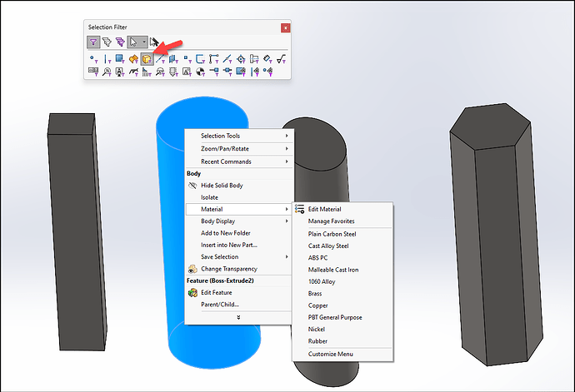Open the Select cursor dropdown arrow

144,41
